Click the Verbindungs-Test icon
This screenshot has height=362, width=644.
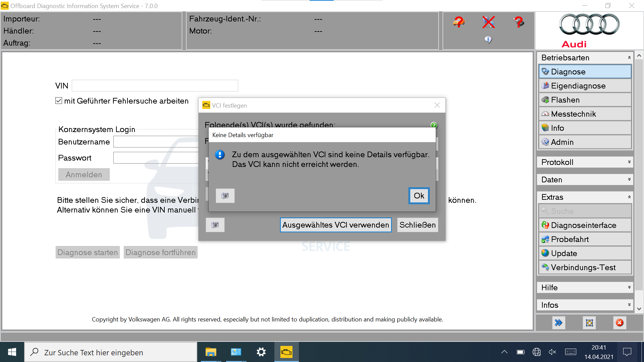point(544,267)
